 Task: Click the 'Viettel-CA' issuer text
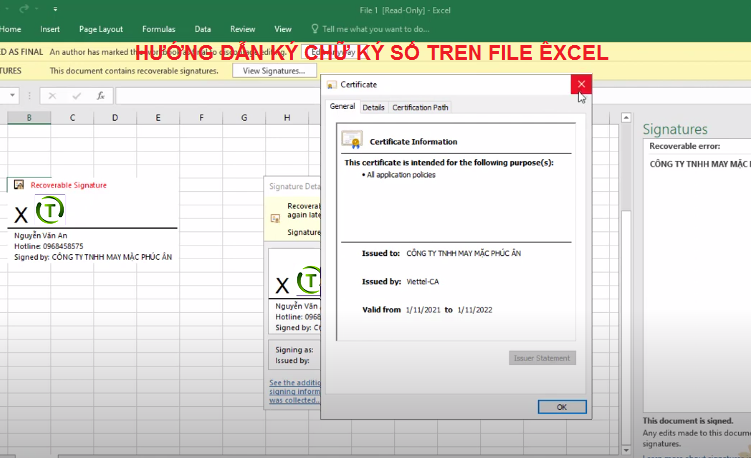[x=422, y=282]
